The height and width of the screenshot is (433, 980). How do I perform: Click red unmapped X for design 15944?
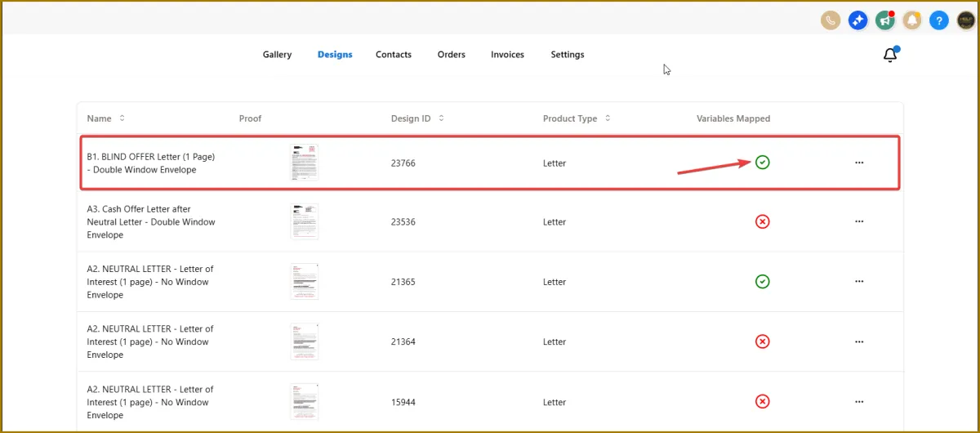click(762, 401)
